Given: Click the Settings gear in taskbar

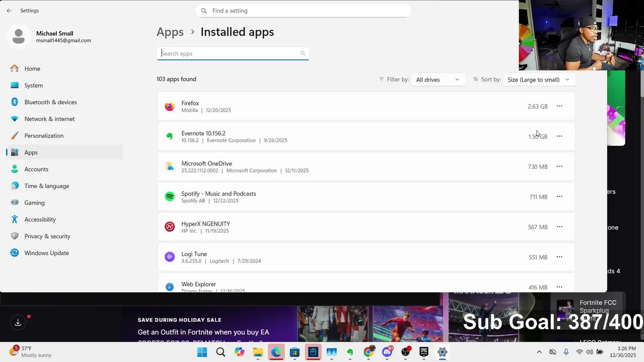Looking at the screenshot, I should [442, 352].
